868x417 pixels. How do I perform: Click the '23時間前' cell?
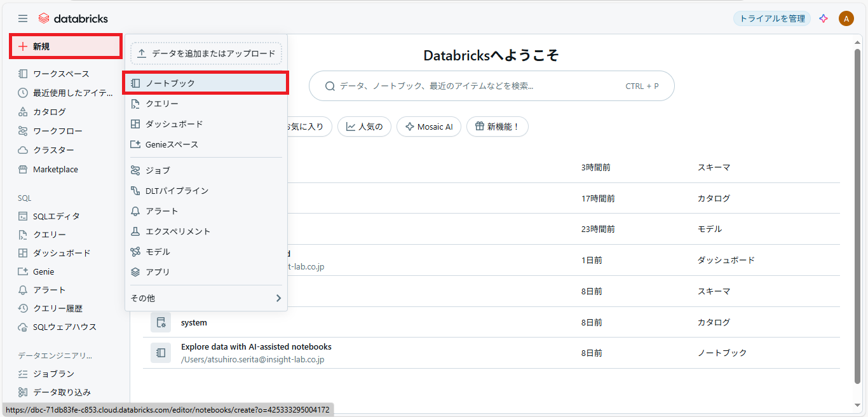[x=598, y=229]
